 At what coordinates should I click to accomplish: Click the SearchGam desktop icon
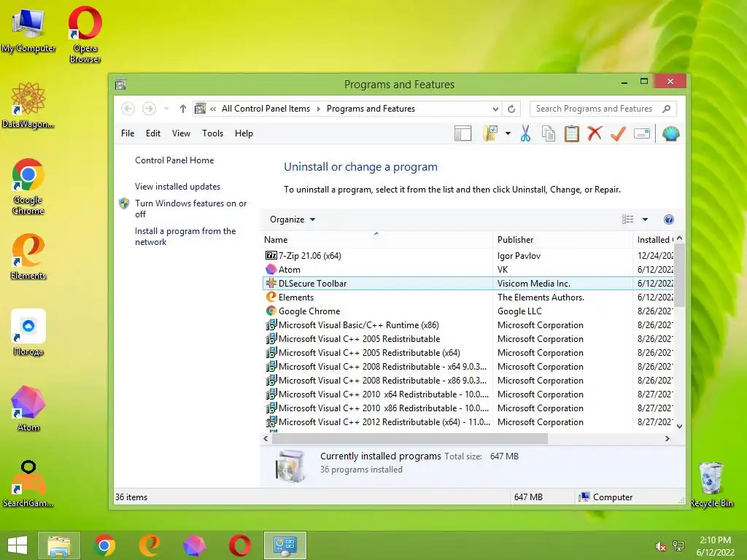(x=28, y=484)
